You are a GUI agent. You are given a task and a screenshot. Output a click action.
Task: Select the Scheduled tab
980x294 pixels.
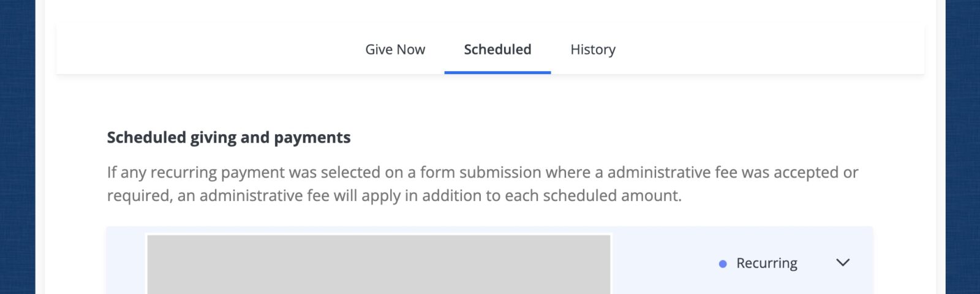(497, 50)
